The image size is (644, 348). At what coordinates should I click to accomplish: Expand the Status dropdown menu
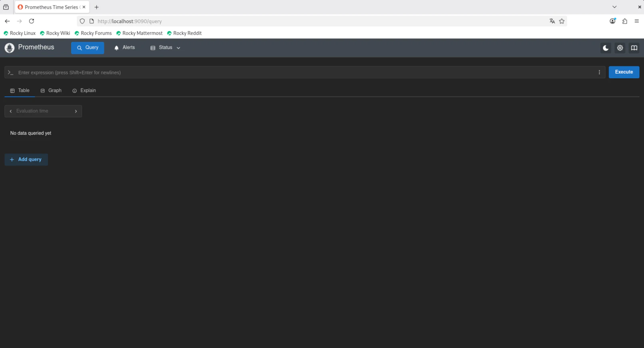click(165, 48)
